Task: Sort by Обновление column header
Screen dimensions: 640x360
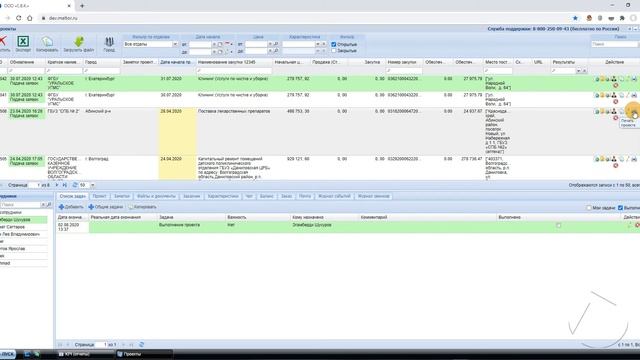Action: coord(27,62)
